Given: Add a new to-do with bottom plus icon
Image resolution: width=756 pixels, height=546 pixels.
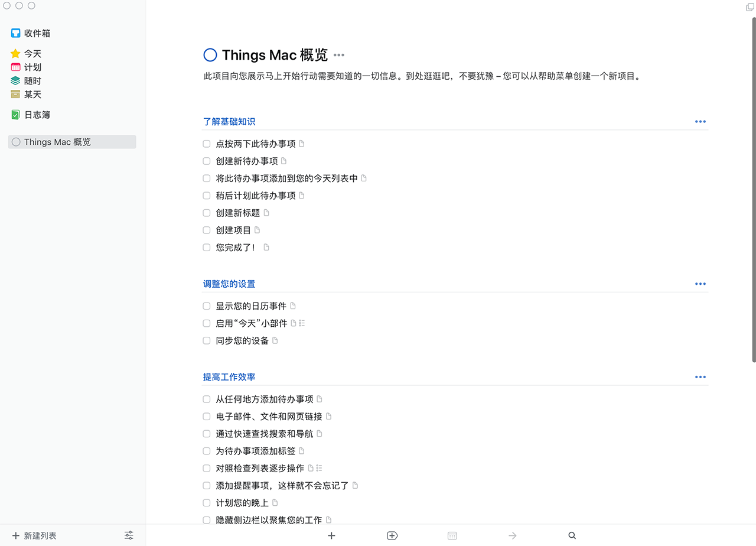Looking at the screenshot, I should 331,535.
